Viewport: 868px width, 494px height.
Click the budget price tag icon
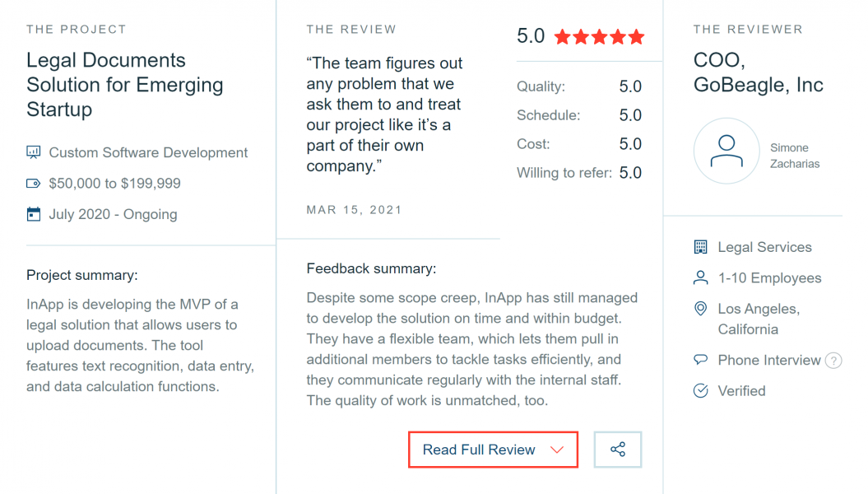pos(34,184)
